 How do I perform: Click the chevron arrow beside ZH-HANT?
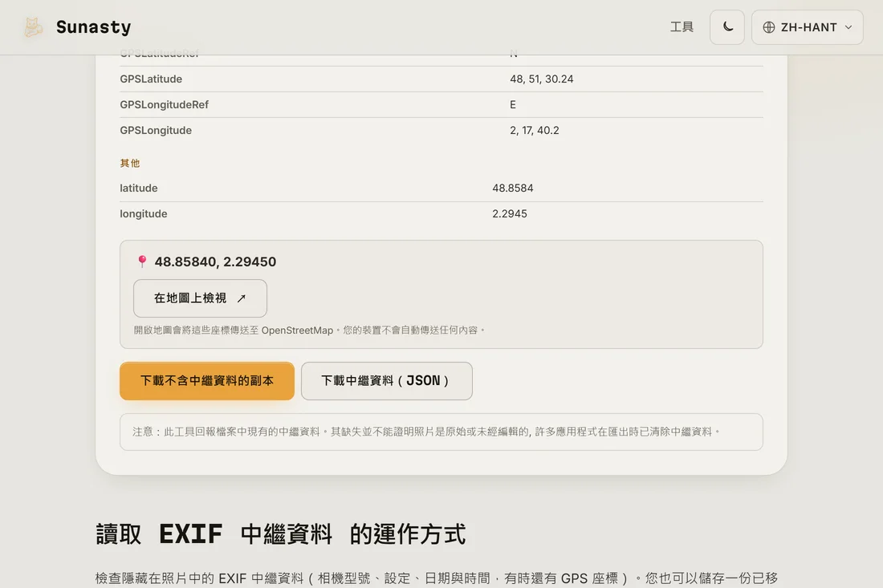pyautogui.click(x=848, y=27)
